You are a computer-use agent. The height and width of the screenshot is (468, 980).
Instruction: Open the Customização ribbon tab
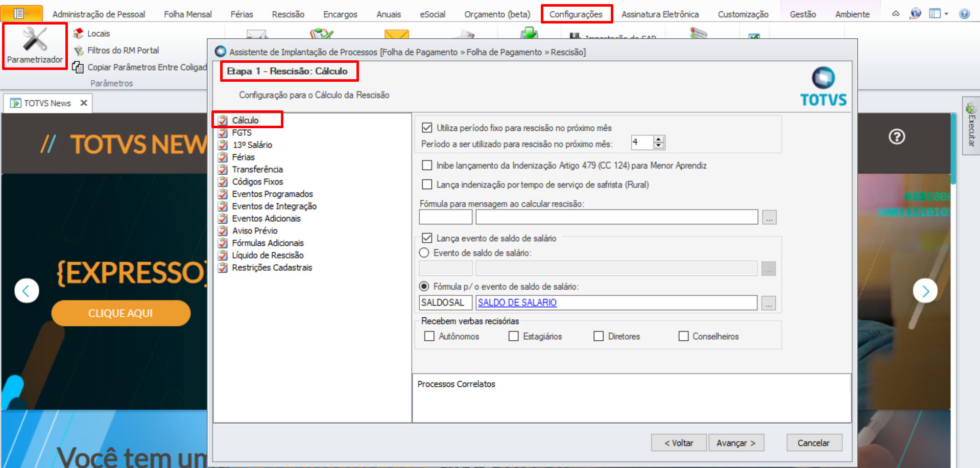click(743, 14)
